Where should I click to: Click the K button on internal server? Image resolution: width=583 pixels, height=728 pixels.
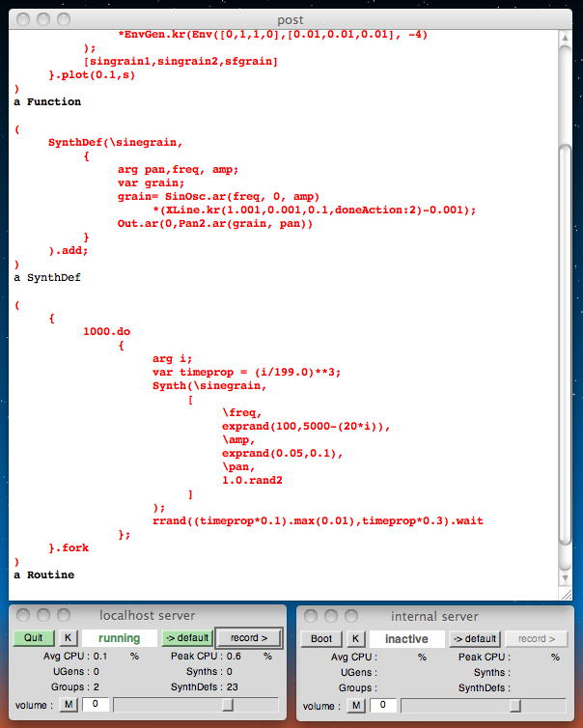tap(355, 639)
